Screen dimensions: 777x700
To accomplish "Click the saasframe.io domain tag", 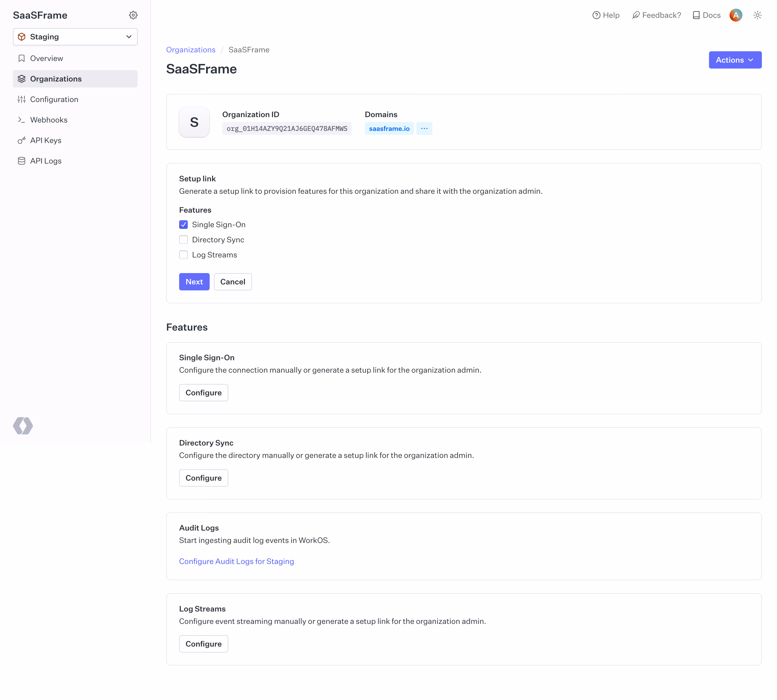I will click(389, 128).
